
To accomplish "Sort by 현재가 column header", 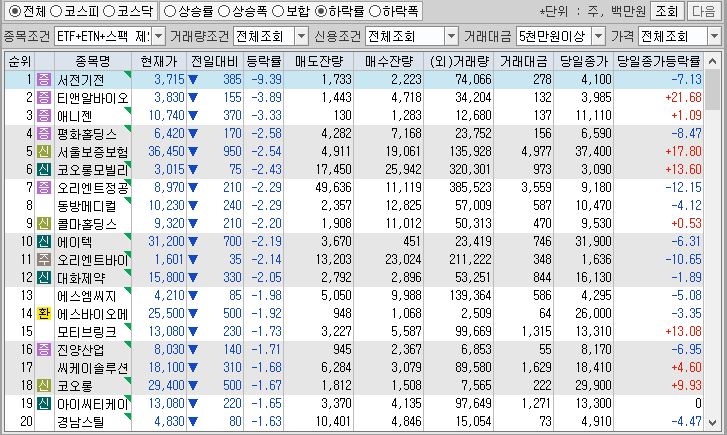I will point(159,61).
